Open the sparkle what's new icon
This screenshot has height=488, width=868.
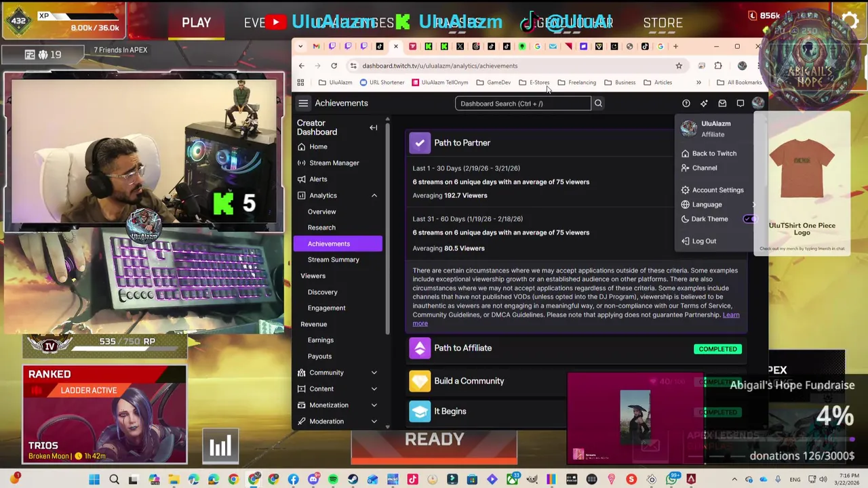(x=704, y=104)
